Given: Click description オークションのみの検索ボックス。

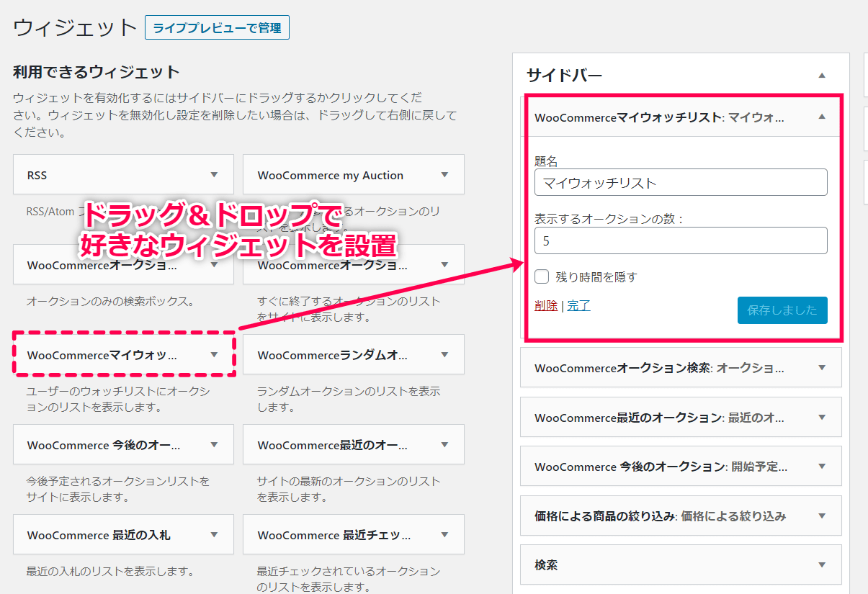Looking at the screenshot, I should [110, 301].
